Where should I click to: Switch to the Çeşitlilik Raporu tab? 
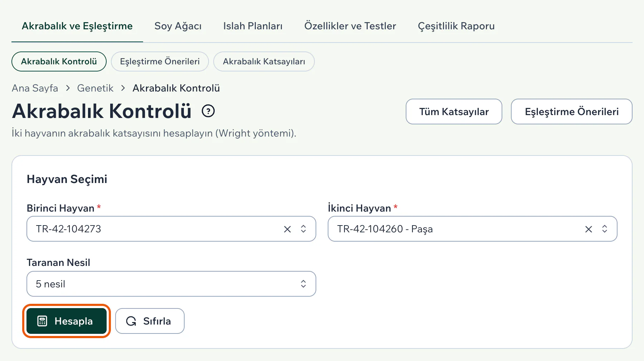[x=456, y=26]
